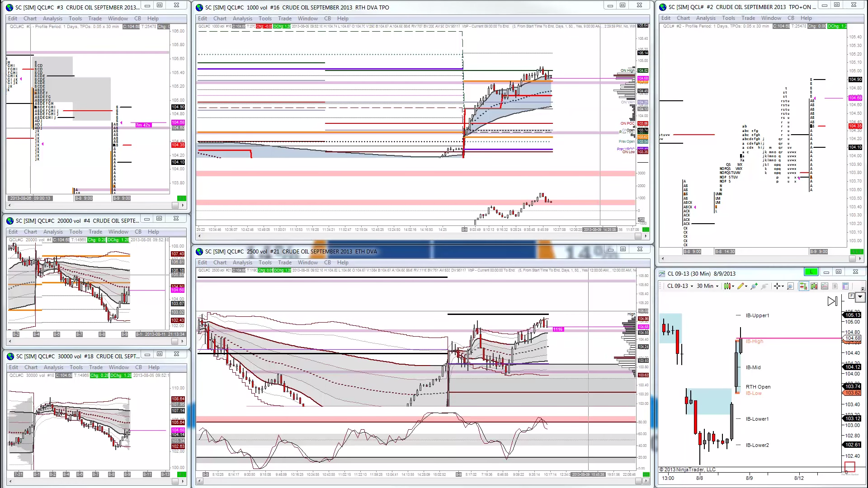Toggle the F box in NinjaTrader chart
Image resolution: width=868 pixels, height=488 pixels.
851,296
